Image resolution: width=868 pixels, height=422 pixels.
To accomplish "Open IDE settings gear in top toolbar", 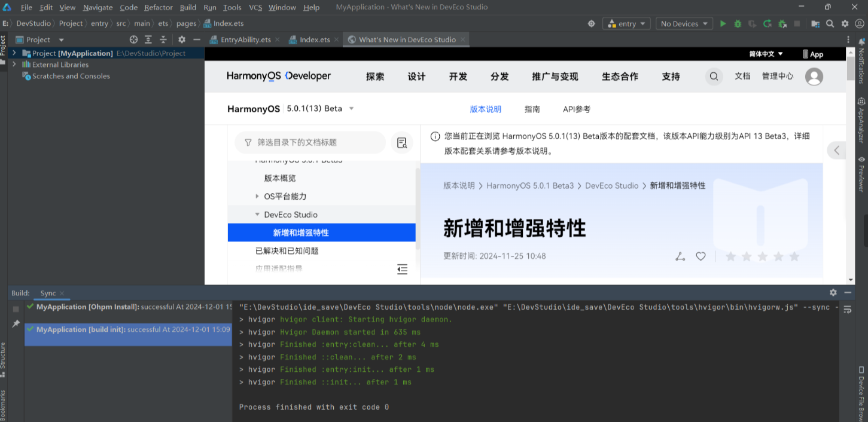I will 845,24.
